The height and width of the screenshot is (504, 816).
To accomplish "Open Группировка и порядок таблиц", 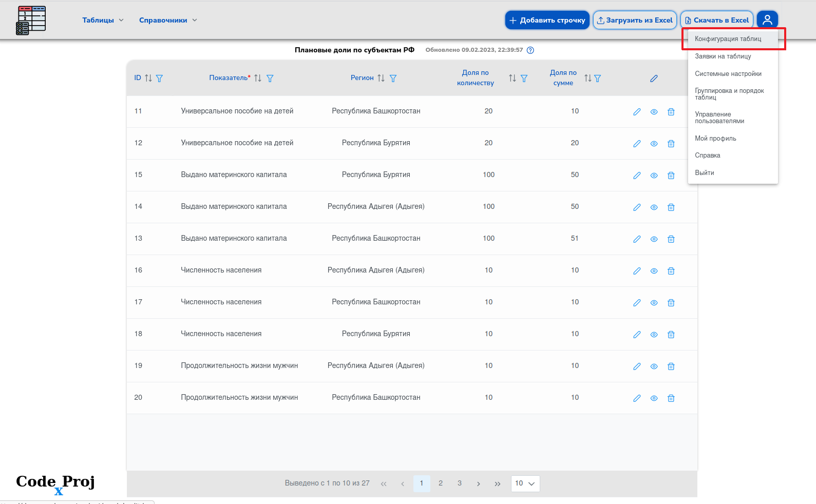I will coord(733,94).
